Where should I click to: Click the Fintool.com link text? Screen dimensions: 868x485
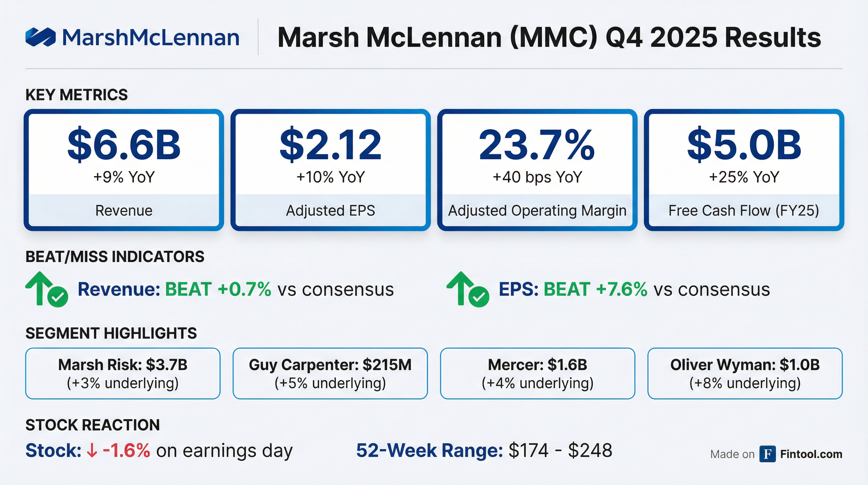click(x=811, y=454)
